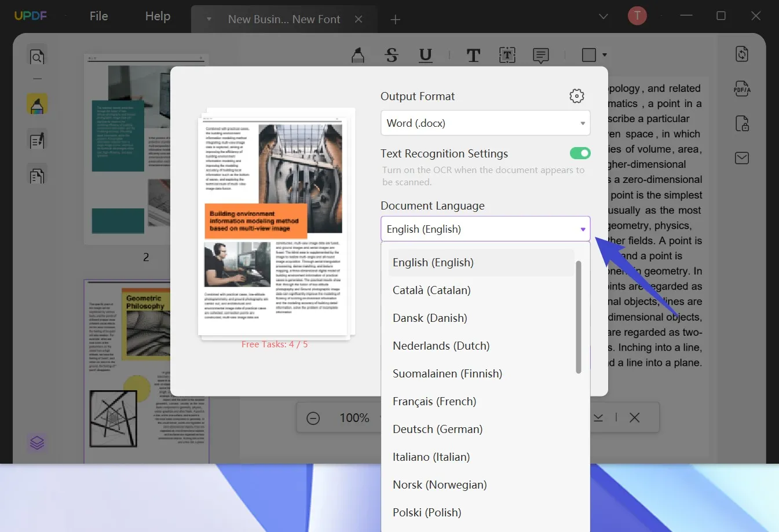The width and height of the screenshot is (779, 532).
Task: Select Français (French) as document language
Action: click(434, 401)
